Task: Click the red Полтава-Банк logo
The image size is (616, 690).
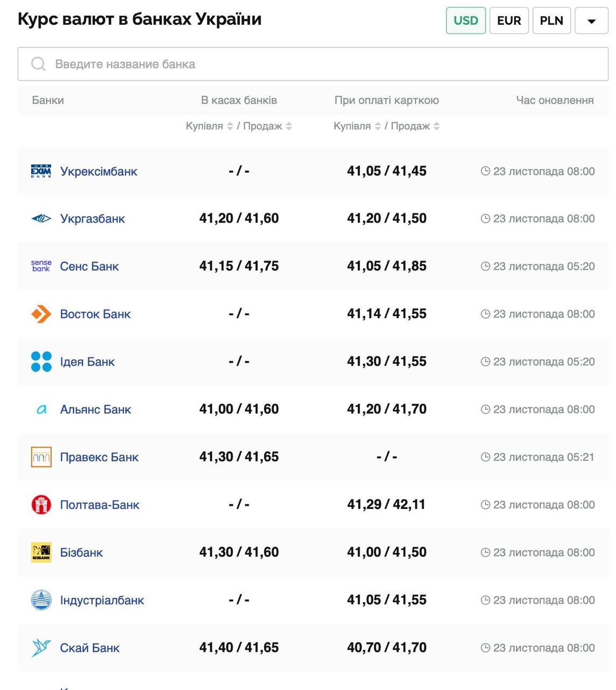Action: click(41, 505)
